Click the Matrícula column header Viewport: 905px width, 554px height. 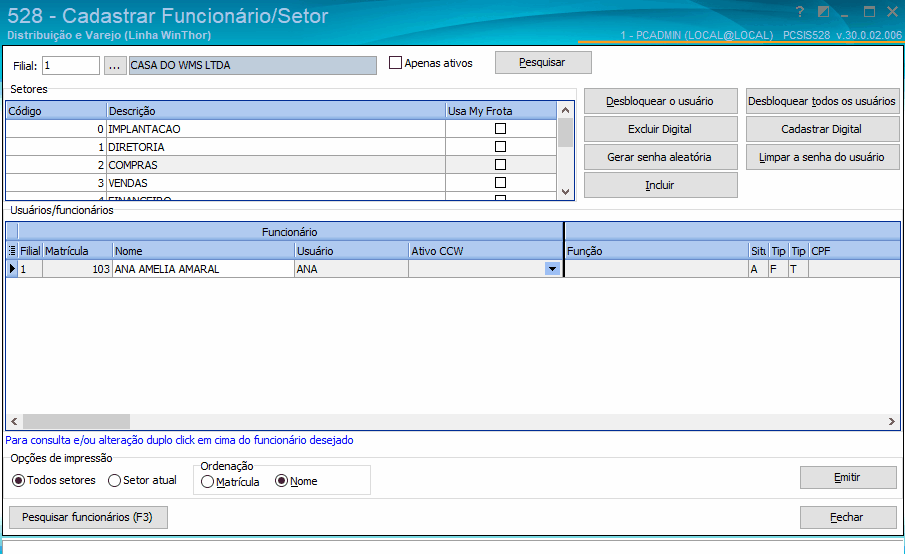[x=77, y=251]
